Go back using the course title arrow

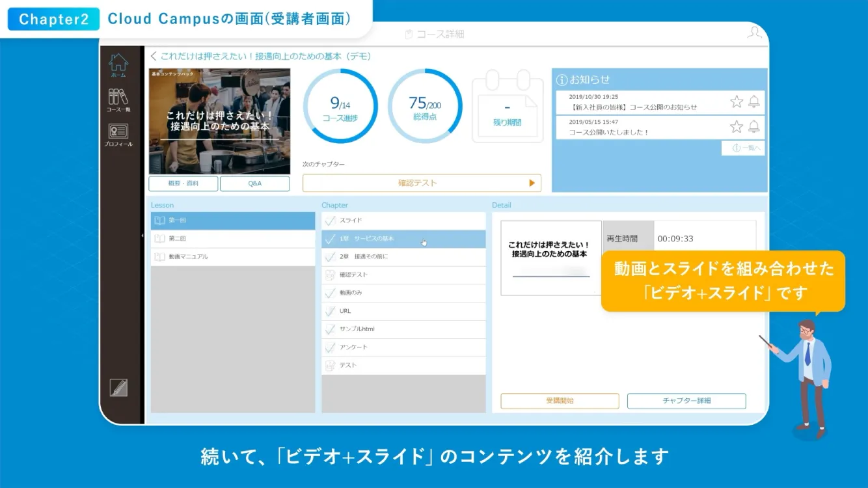(x=154, y=57)
